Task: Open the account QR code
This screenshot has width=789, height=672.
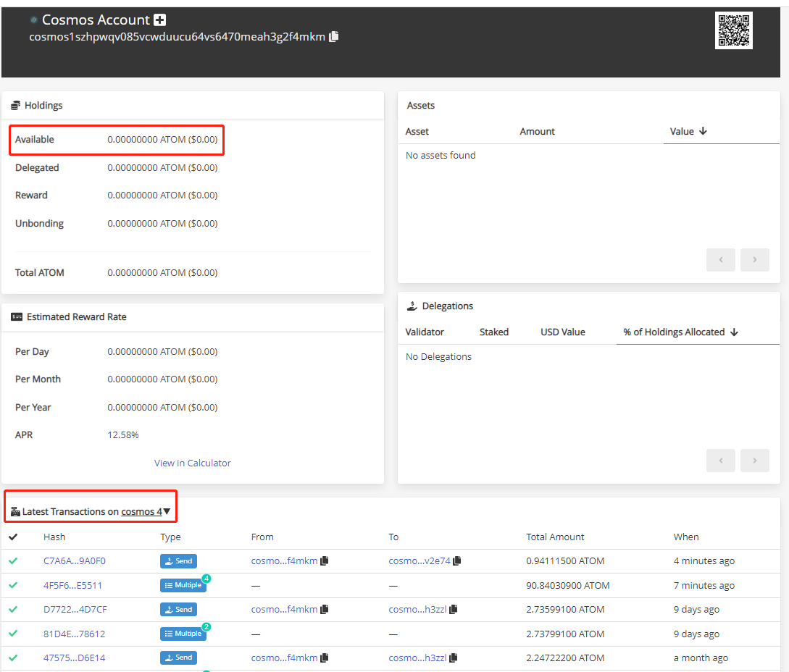Action: 733,30
